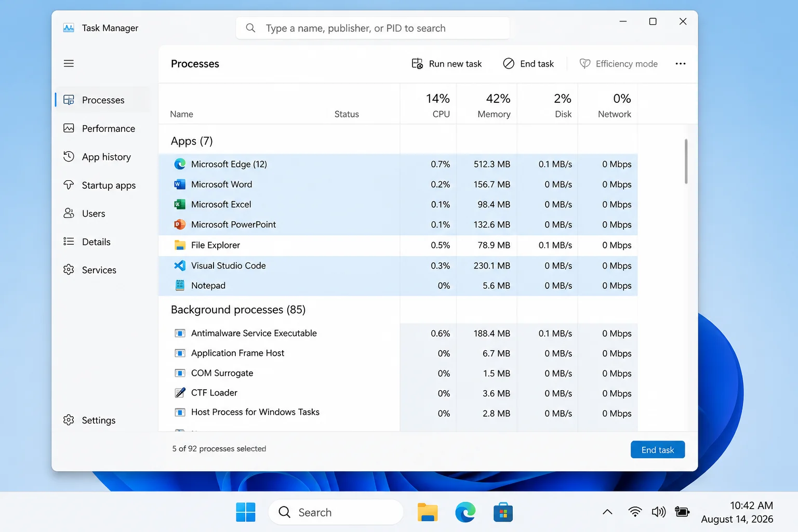Open the hamburger navigation menu
This screenshot has width=798, height=532.
pos(69,63)
